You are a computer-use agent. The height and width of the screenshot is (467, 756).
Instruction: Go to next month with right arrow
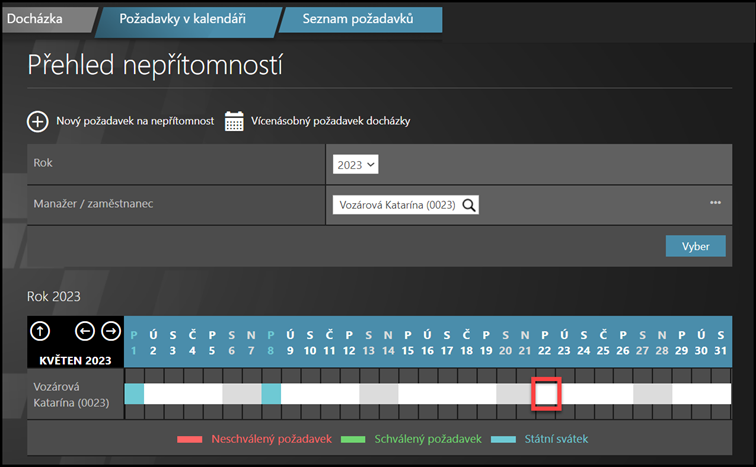click(110, 331)
